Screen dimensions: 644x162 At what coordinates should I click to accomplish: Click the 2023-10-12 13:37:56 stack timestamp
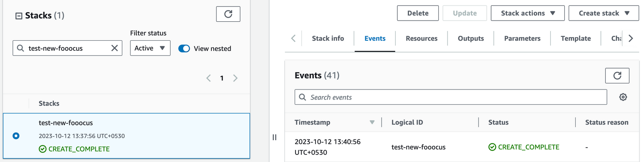[82, 136]
